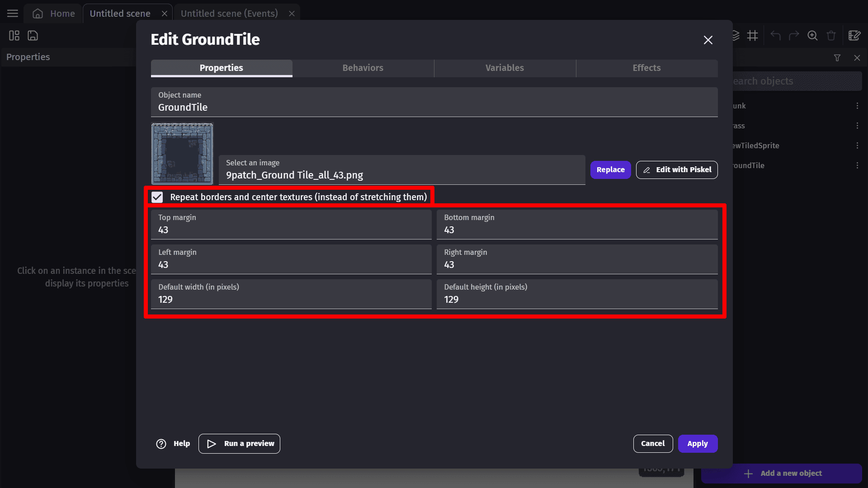Uncheck Repeat borders and center textures
This screenshot has width=868, height=488.
tap(157, 197)
